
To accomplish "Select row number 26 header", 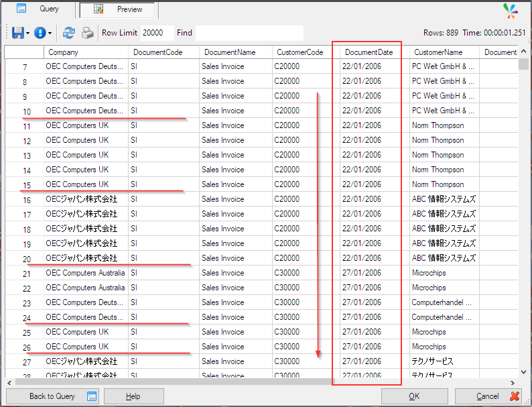I will (x=24, y=347).
